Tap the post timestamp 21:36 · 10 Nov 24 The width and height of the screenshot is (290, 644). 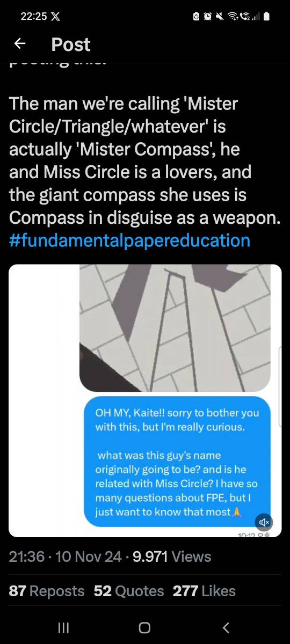(x=66, y=557)
